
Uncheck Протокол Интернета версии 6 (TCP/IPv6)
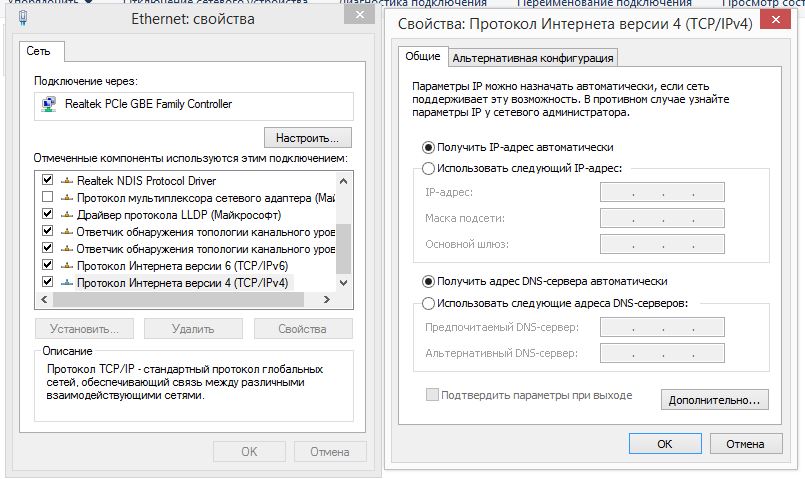pos(47,264)
